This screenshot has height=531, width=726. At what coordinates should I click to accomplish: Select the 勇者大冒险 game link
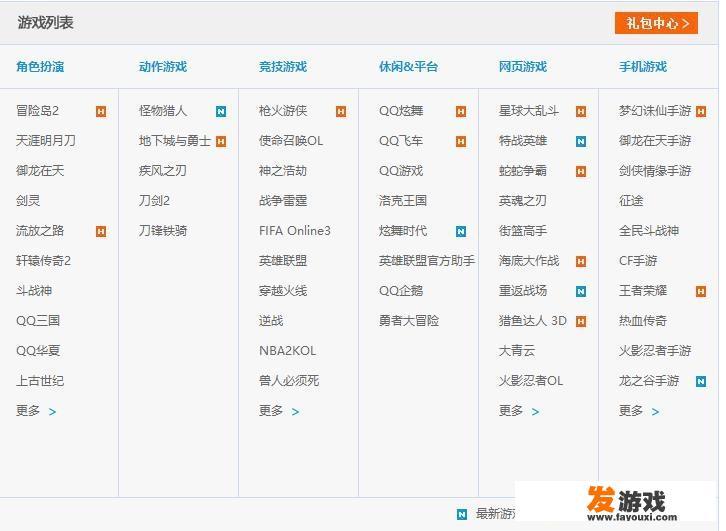pyautogui.click(x=408, y=321)
